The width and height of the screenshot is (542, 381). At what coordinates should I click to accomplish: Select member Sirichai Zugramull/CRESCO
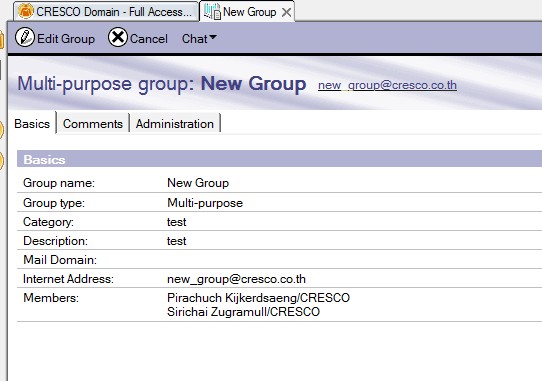(243, 312)
